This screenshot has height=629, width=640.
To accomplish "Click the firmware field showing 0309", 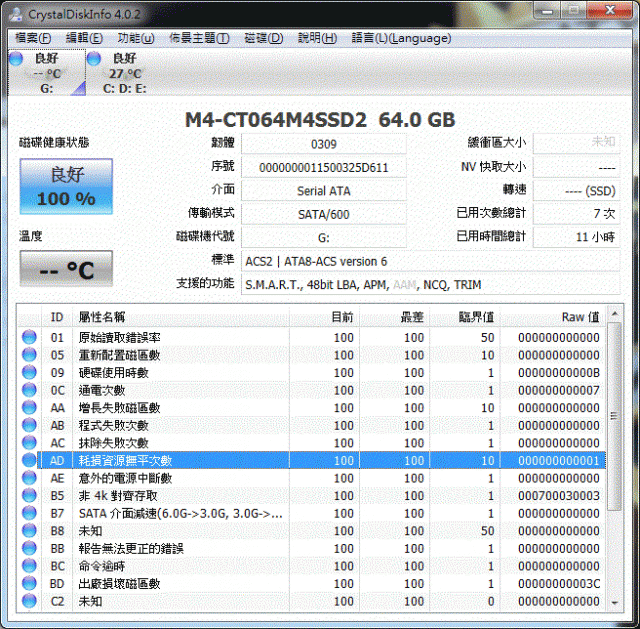I will pos(324,144).
